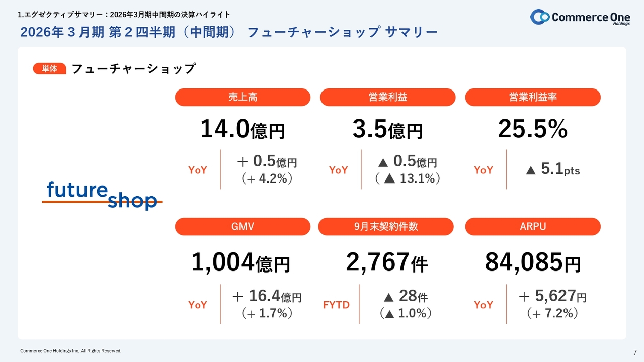Screen dimensions: 644x362
Task: Click the executive summary breadcrumb text
Action: click(x=124, y=15)
